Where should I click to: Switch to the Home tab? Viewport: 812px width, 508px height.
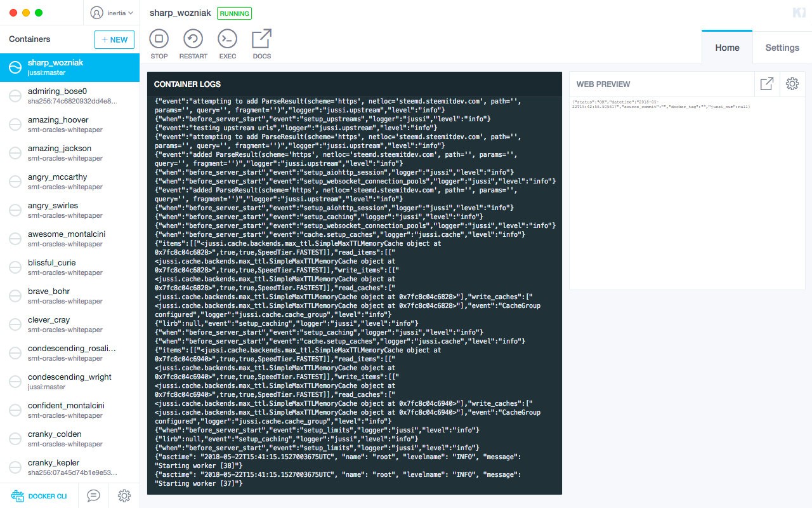pyautogui.click(x=727, y=48)
